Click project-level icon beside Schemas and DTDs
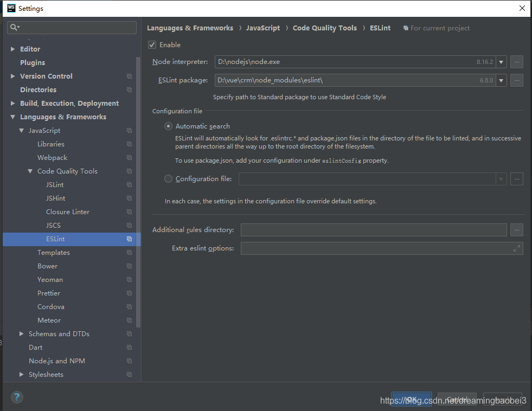 [x=129, y=333]
